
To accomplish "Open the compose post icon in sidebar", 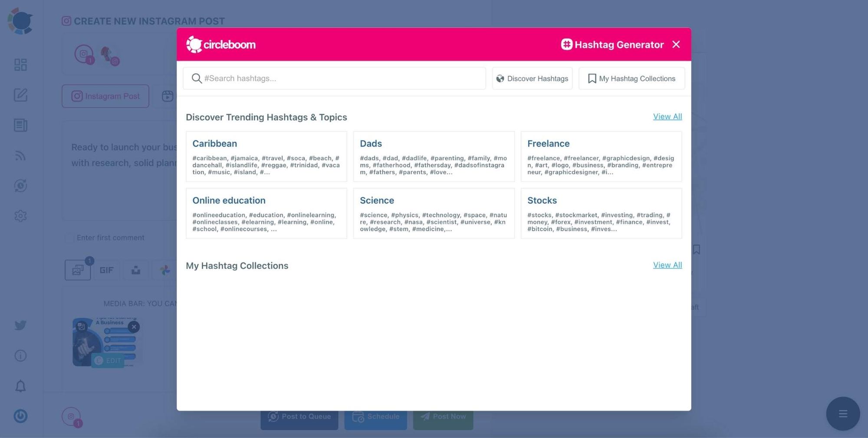I will pyautogui.click(x=20, y=95).
